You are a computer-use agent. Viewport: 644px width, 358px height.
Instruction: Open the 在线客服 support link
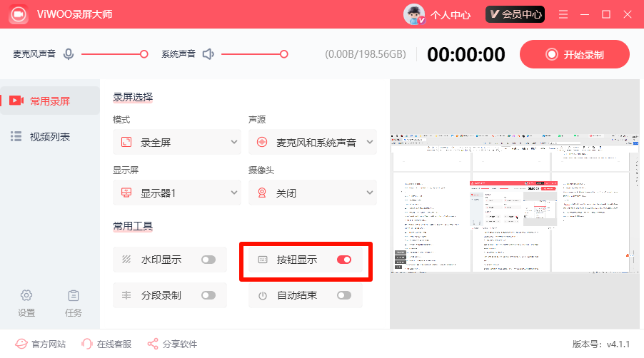point(106,344)
